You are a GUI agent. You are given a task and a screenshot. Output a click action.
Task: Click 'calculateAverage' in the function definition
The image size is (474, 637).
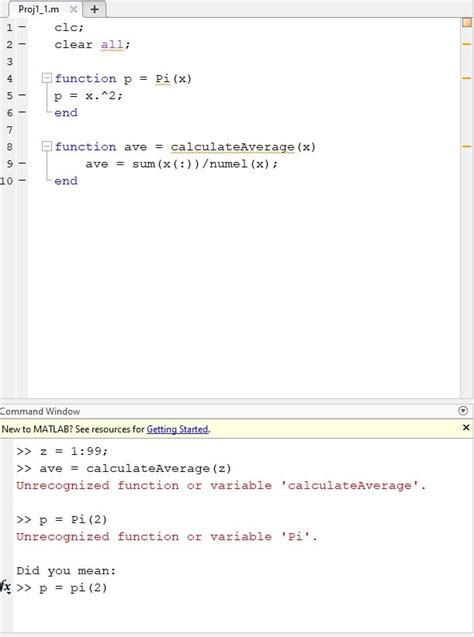[x=232, y=147]
